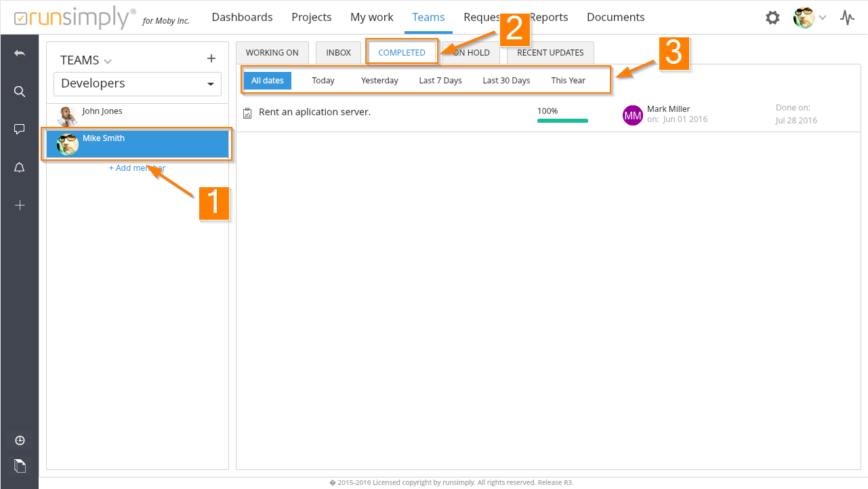The image size is (868, 489).
Task: Expand the TEAMS header chevron
Action: click(108, 62)
